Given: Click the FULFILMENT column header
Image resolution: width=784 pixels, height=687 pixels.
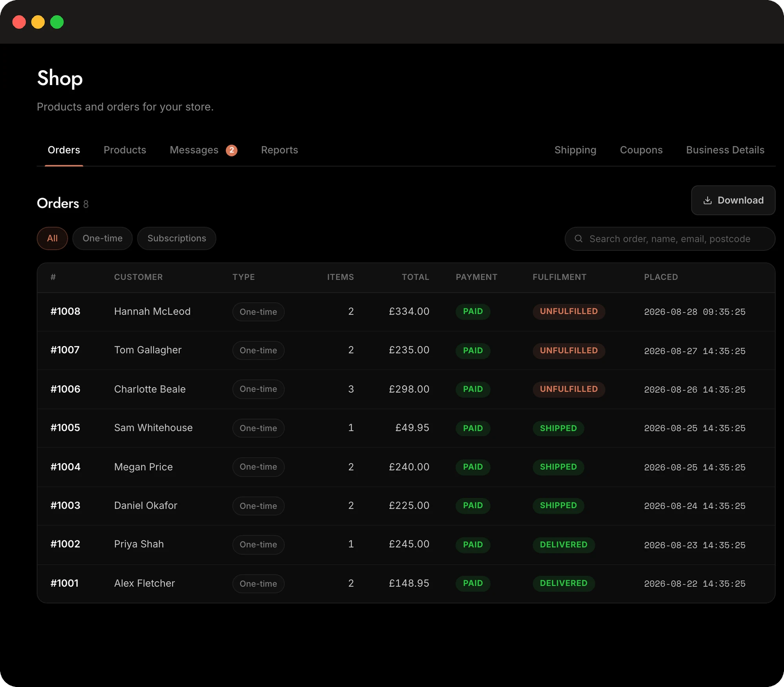Looking at the screenshot, I should [559, 277].
